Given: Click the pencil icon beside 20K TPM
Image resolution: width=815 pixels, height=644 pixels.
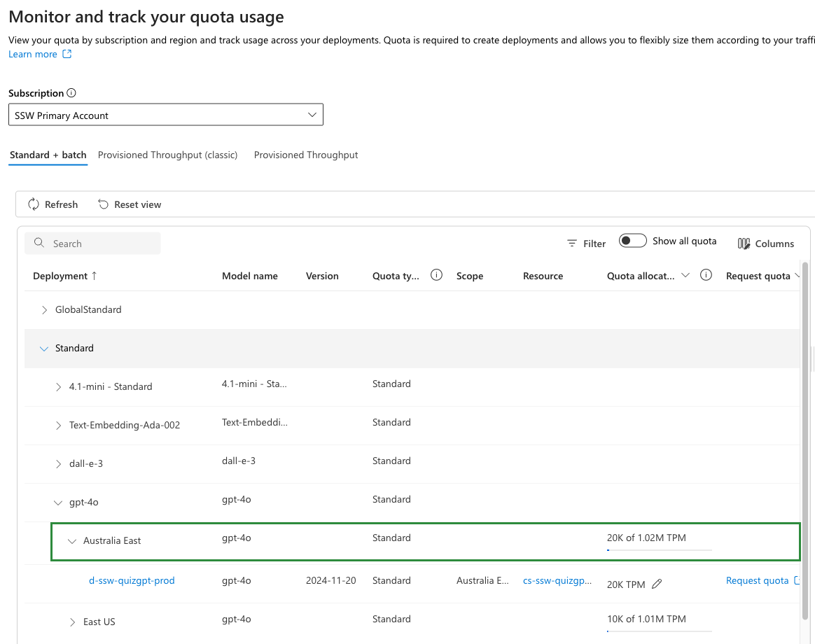Looking at the screenshot, I should (657, 584).
